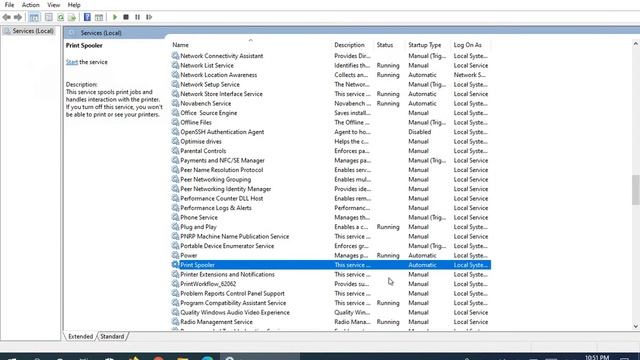Select OpenSSH Authentication Agent service

click(x=331, y=132)
